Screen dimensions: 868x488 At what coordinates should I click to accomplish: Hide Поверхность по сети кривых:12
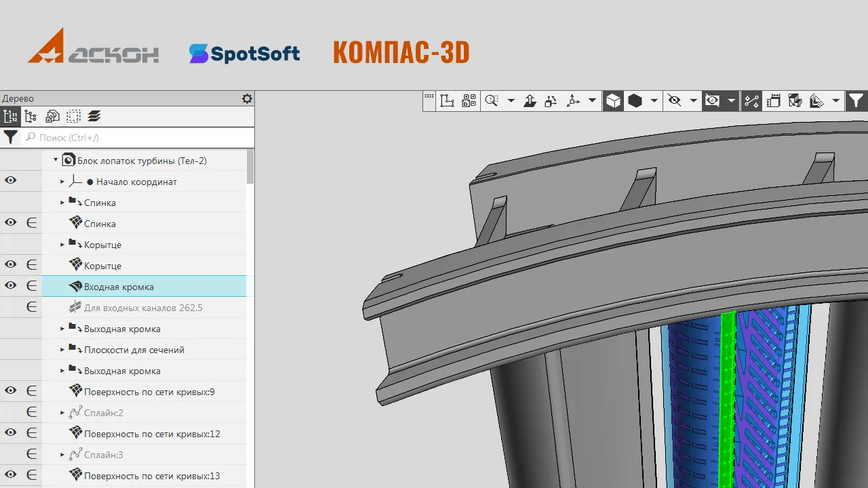10,432
